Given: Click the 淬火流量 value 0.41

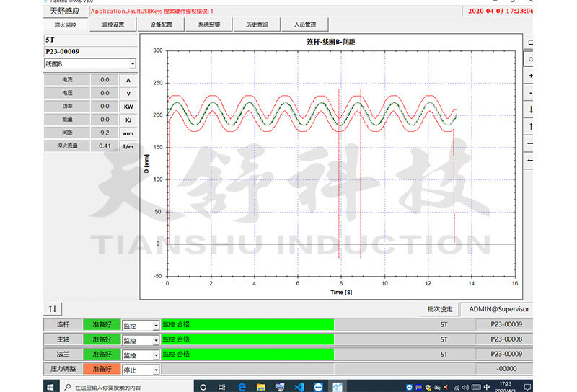Looking at the screenshot, I should coord(105,146).
